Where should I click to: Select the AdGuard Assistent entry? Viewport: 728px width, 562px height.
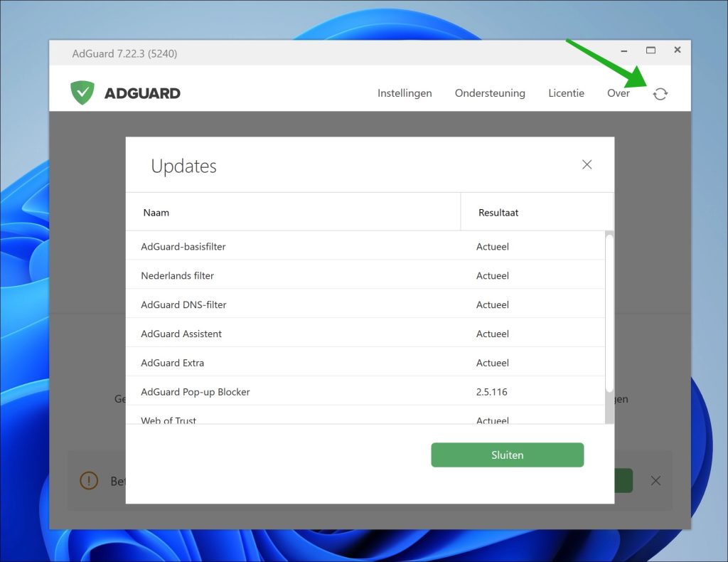[181, 334]
